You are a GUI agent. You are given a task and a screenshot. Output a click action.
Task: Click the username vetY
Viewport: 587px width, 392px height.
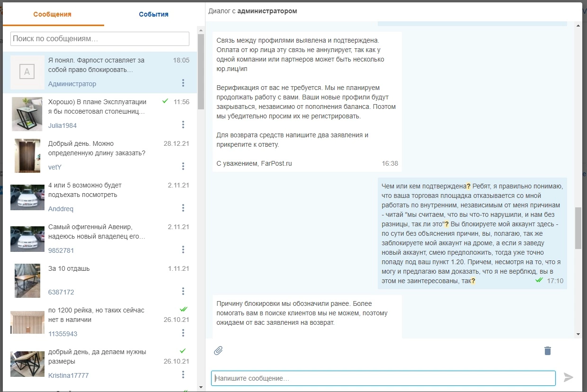tap(55, 167)
